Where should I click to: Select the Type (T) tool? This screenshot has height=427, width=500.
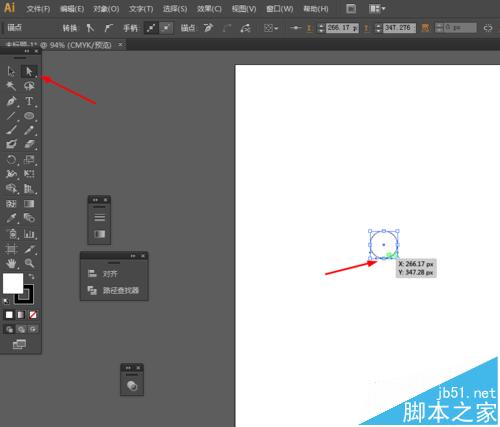coord(29,101)
